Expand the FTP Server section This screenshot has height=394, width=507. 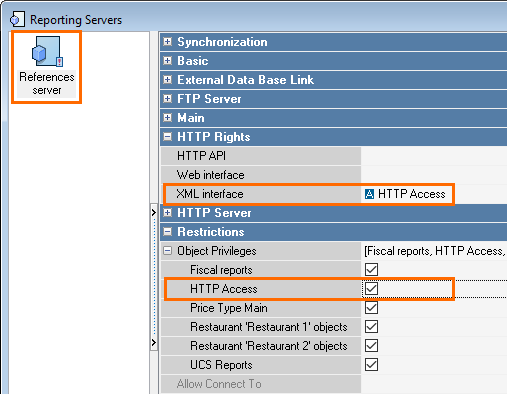point(168,99)
